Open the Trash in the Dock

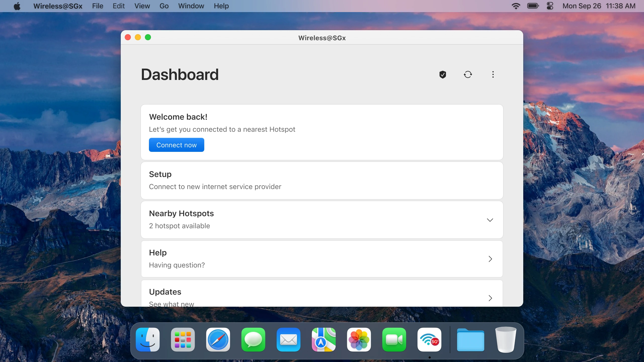tap(505, 340)
